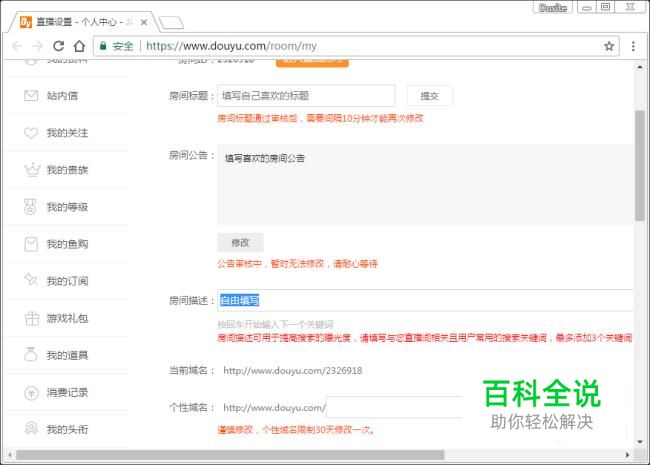Viewport: 650px width, 465px height.
Task: Click the vertical scrollbar thumb
Action: [640, 166]
